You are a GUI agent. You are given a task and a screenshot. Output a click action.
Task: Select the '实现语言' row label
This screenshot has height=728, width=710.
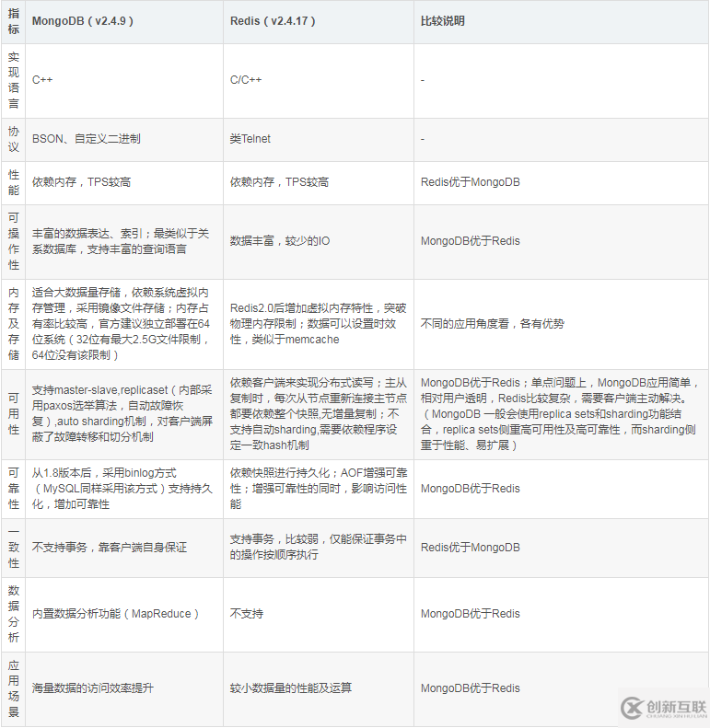(x=14, y=80)
